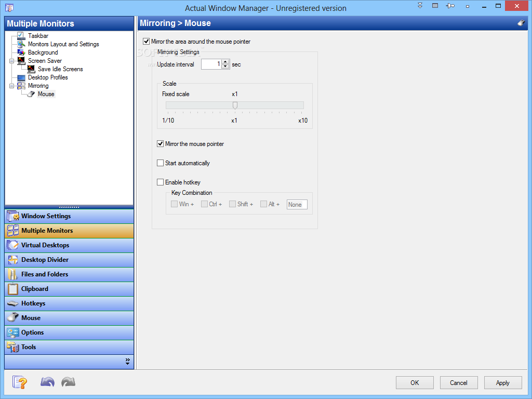Toggle Mirror the area around mouse pointer

coord(146,42)
